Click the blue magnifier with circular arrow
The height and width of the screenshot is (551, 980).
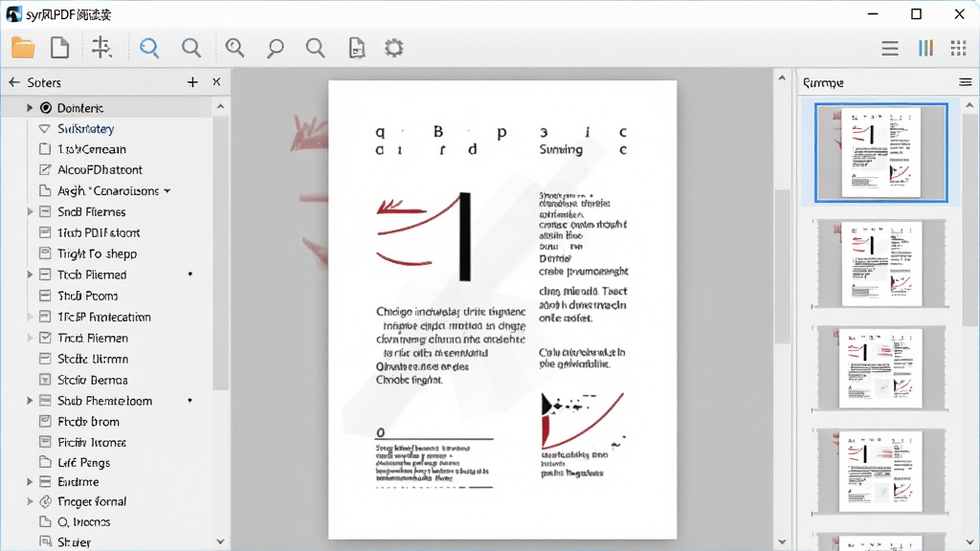[x=149, y=48]
